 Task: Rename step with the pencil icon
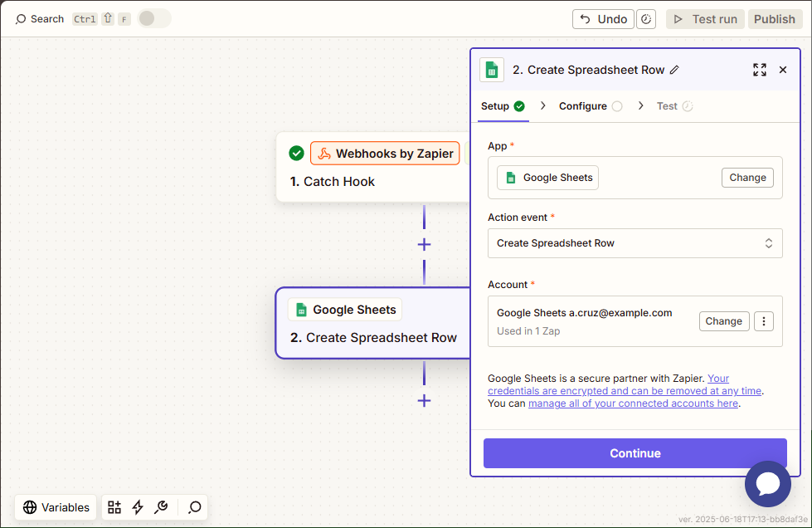[673, 70]
